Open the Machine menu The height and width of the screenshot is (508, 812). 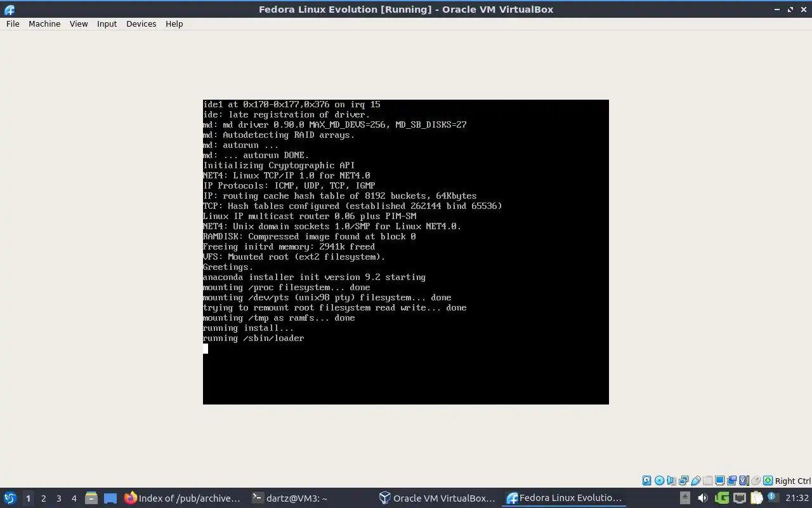coord(44,23)
